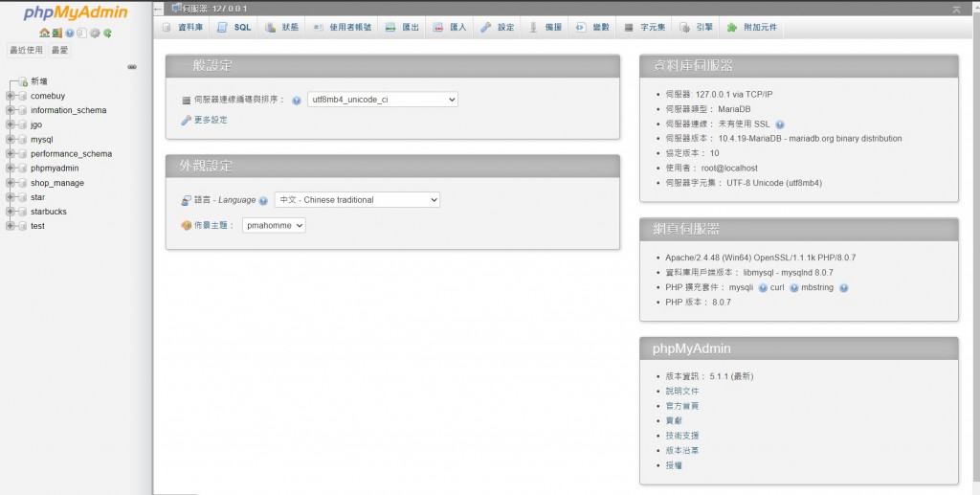
Task: Click help icon next to server connection collation
Action: [x=297, y=100]
